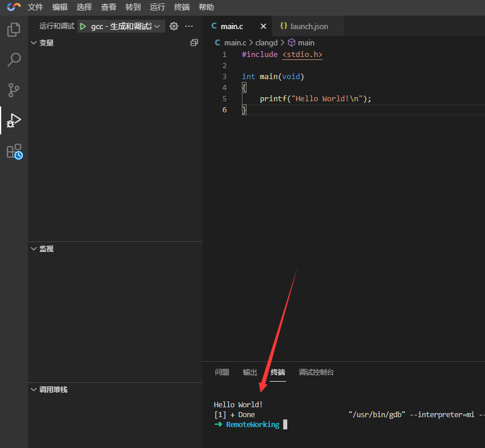The height and width of the screenshot is (448, 485).
Task: Open the Explorer view in activity bar
Action: (14, 30)
